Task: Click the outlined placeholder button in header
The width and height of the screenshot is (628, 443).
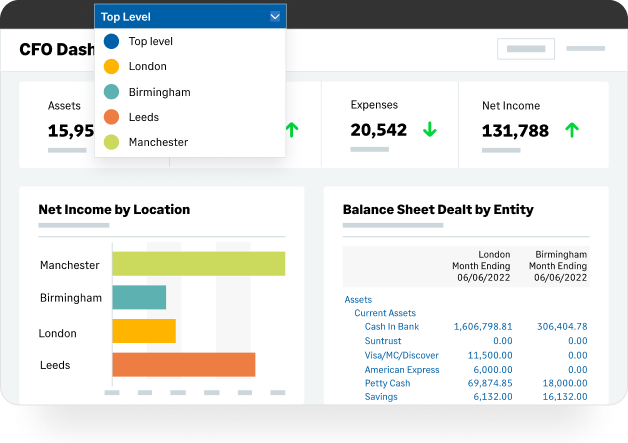Action: [x=526, y=49]
